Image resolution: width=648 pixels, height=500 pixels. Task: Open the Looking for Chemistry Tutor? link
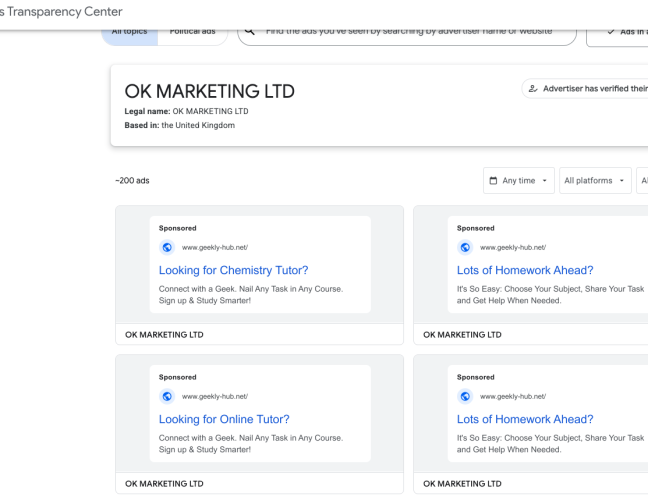[233, 270]
